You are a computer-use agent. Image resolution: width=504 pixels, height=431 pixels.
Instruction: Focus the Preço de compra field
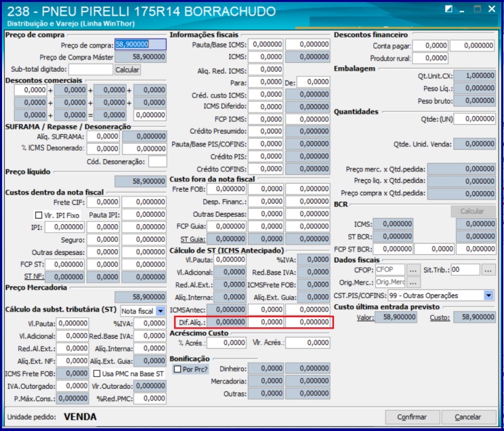pyautogui.click(x=140, y=44)
